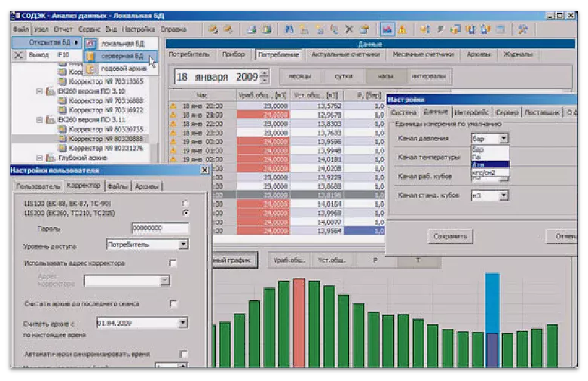Enable 'Использовать адрес корректора' checkbox
Viewport: 588px width, 381px height.
[x=173, y=263]
